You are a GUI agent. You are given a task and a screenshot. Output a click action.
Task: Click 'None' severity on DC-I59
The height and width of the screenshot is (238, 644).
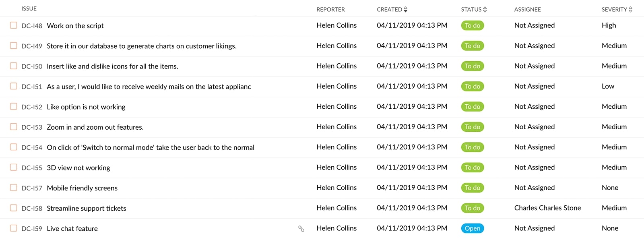[610, 228]
